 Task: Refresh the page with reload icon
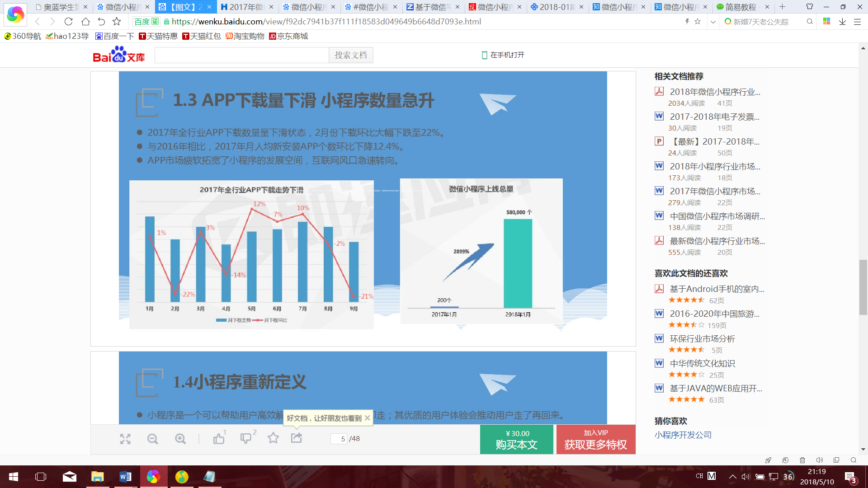(x=68, y=21)
